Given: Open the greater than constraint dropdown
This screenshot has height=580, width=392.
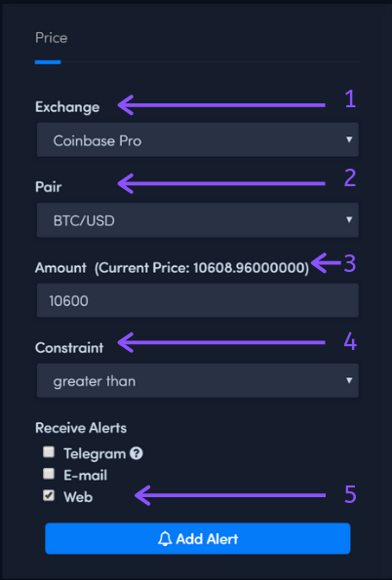Looking at the screenshot, I should pyautogui.click(x=198, y=380).
